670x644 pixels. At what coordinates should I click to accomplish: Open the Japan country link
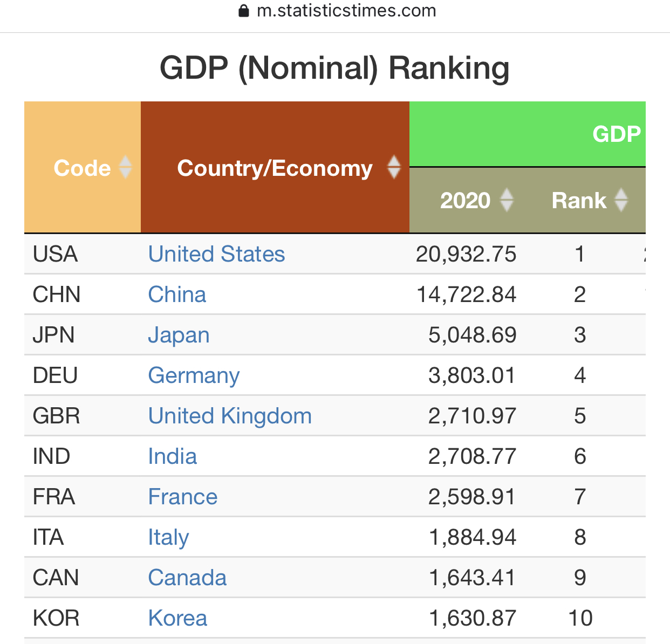pyautogui.click(x=179, y=335)
